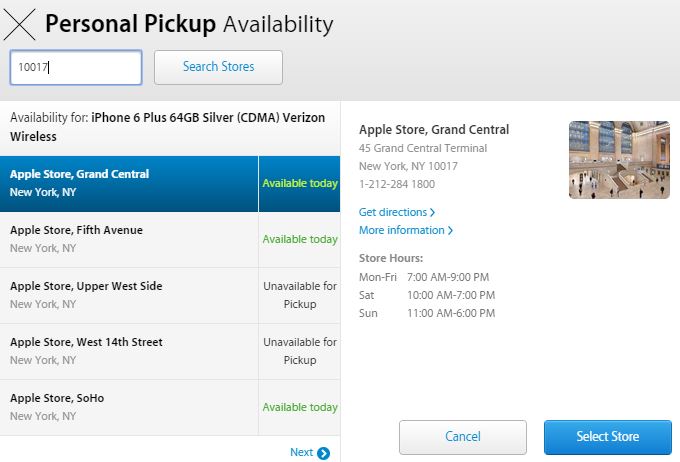Viewport: 680px width, 462px height.
Task: Cancel the store selection
Action: click(x=462, y=437)
